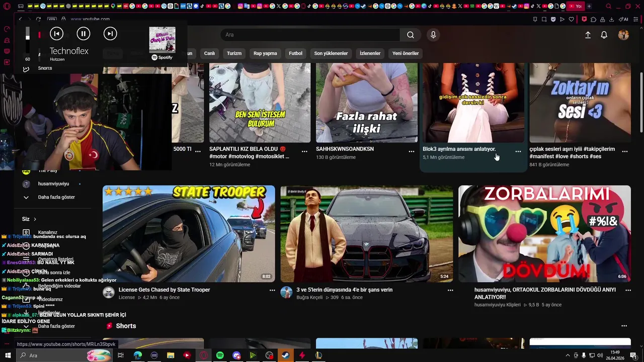
Task: Open options for License Gets Chased video
Action: coord(272,290)
